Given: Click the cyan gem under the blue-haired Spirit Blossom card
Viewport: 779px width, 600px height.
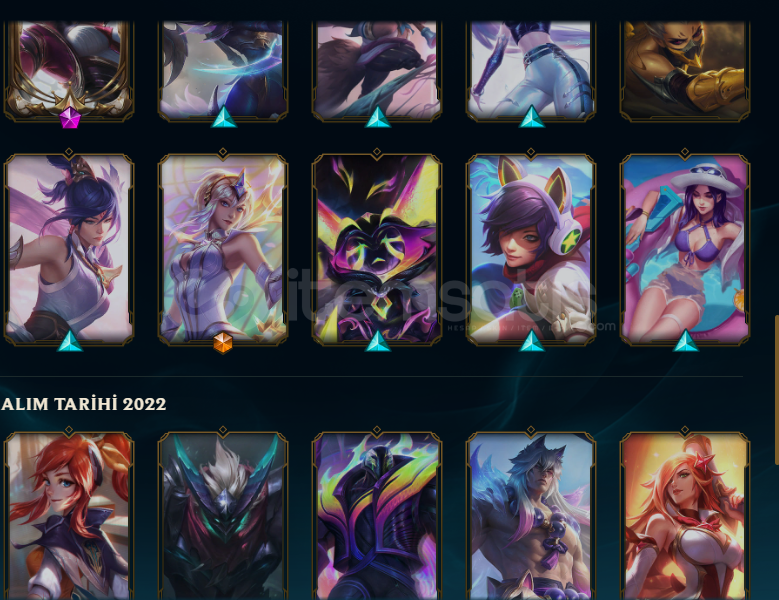Looking at the screenshot, I should (x=70, y=341).
